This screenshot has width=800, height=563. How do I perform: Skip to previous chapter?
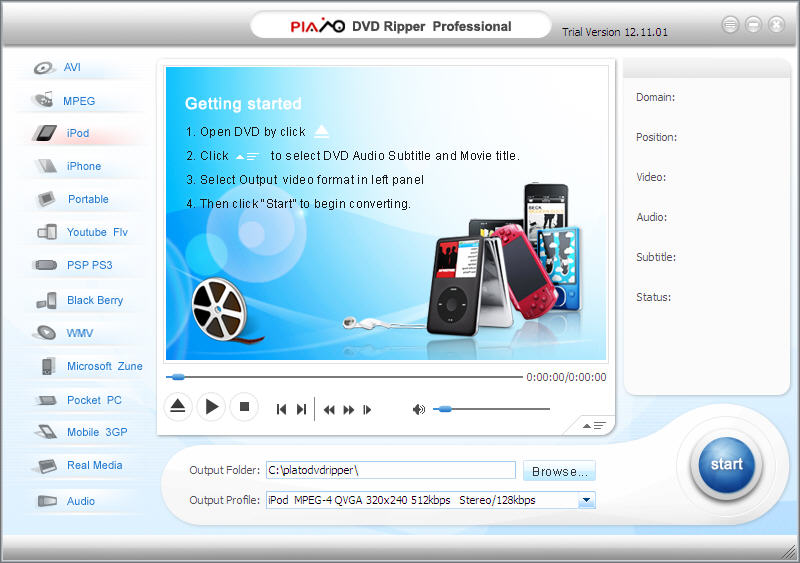click(281, 409)
